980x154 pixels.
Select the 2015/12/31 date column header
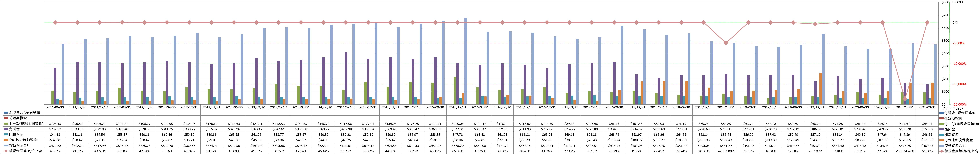coord(458,108)
